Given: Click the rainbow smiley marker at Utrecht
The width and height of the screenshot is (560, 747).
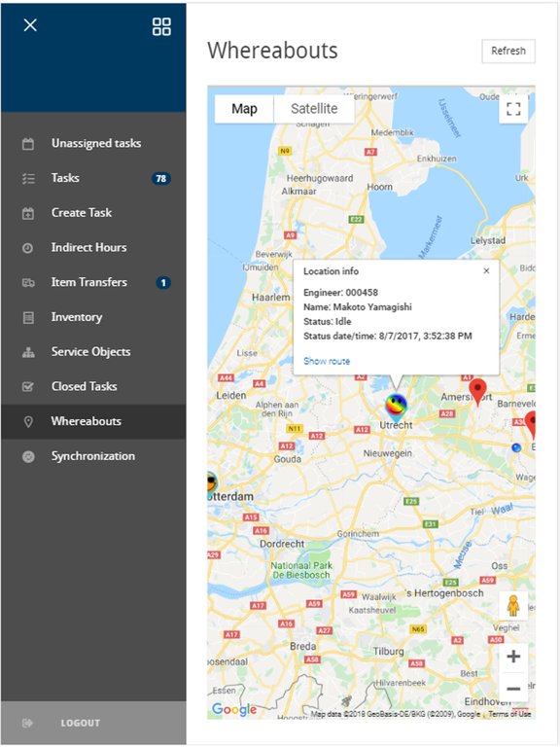Looking at the screenshot, I should point(397,407).
